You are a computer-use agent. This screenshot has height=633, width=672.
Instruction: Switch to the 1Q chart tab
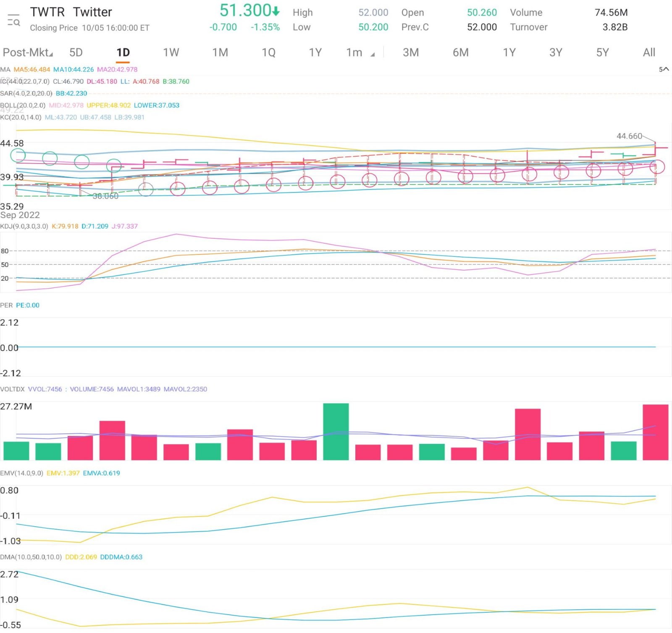[x=269, y=53]
